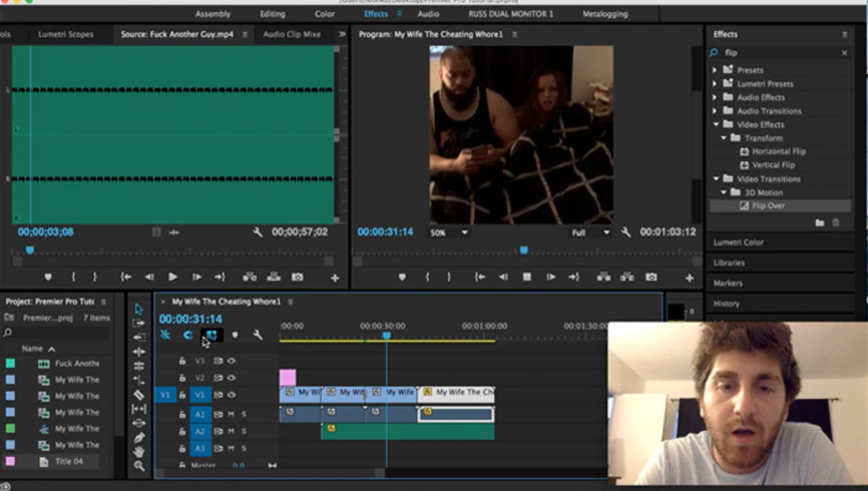Open the Program monitor zoom level dropdown

point(449,232)
